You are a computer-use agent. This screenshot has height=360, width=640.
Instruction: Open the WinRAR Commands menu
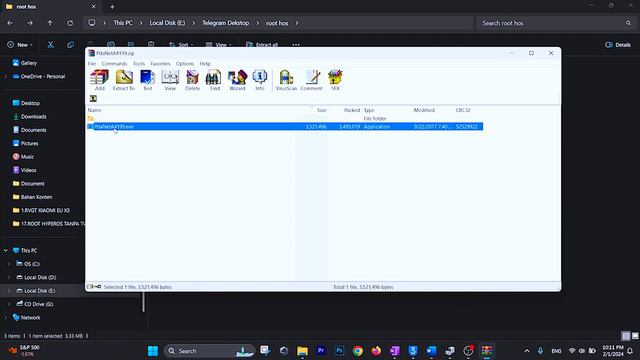click(114, 64)
